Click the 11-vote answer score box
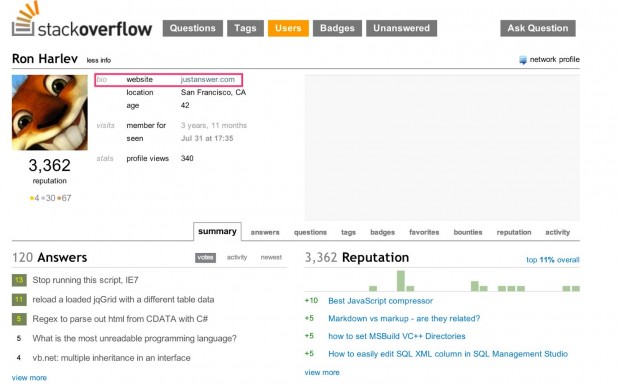This screenshot has width=620, height=385. [x=19, y=300]
